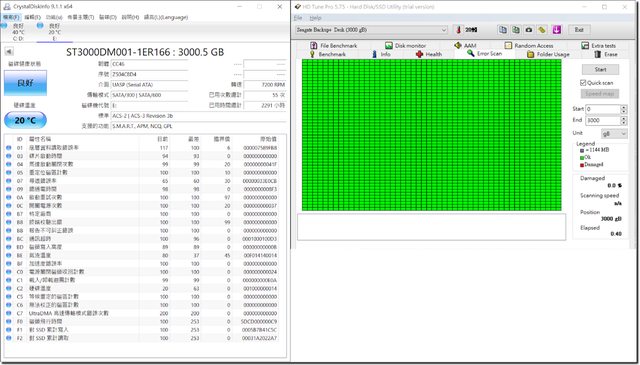The height and width of the screenshot is (365, 640).
Task: Click the previous disk arrow button
Action: pyautogui.click(x=9, y=51)
